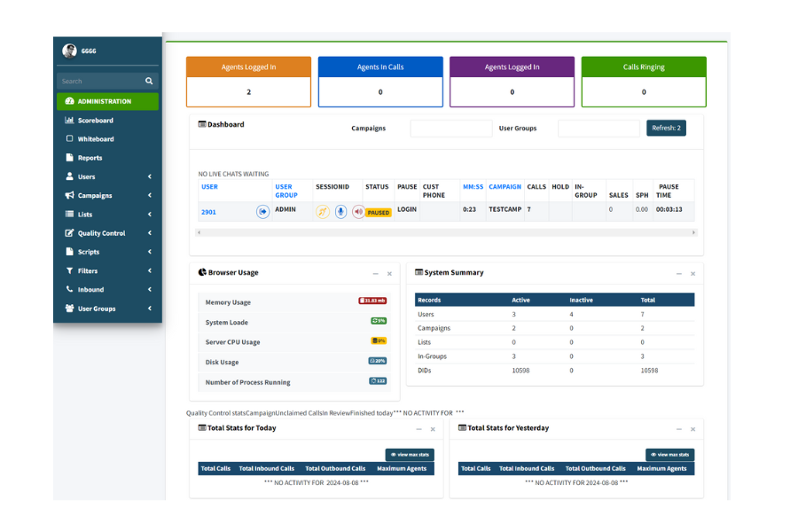
Task: Expand the Inbound sidebar section
Action: coord(150,290)
